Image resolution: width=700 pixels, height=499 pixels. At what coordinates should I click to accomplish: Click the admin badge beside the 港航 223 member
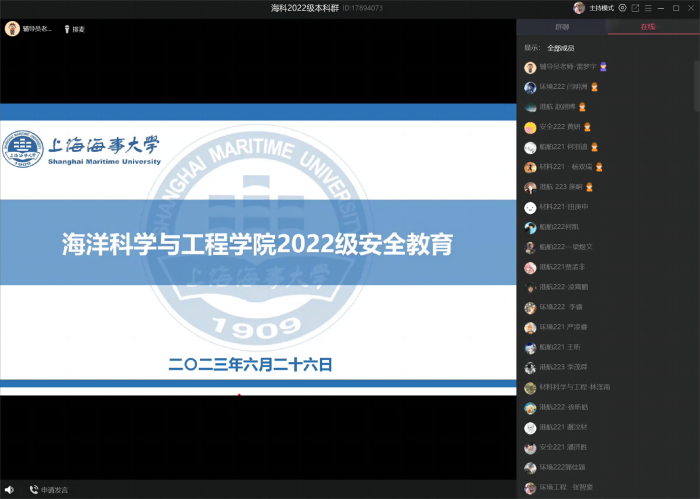point(589,187)
